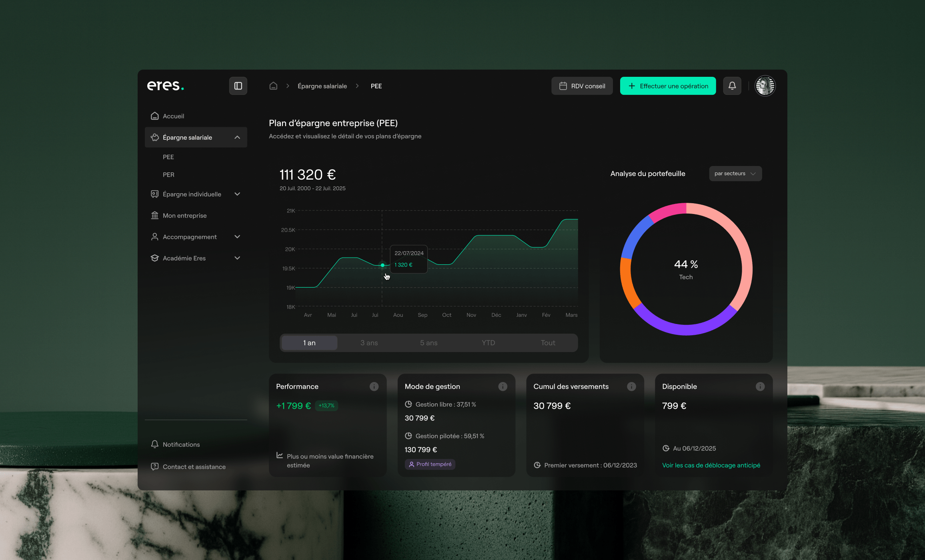Click the home icon in breadcrumb

pyautogui.click(x=273, y=86)
